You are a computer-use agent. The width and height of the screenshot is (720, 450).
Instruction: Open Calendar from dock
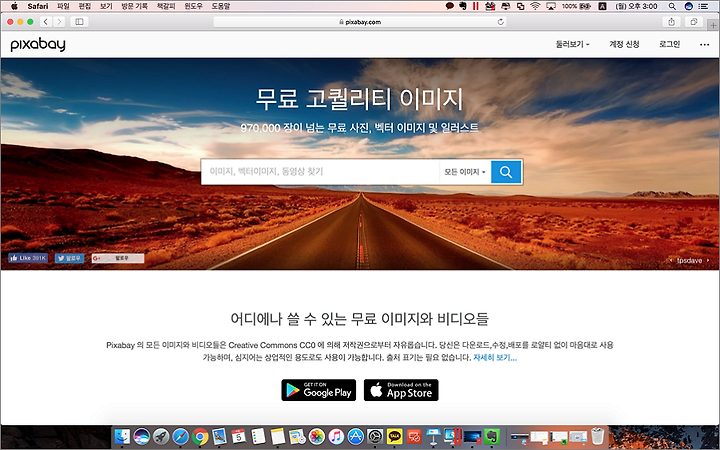[239, 436]
